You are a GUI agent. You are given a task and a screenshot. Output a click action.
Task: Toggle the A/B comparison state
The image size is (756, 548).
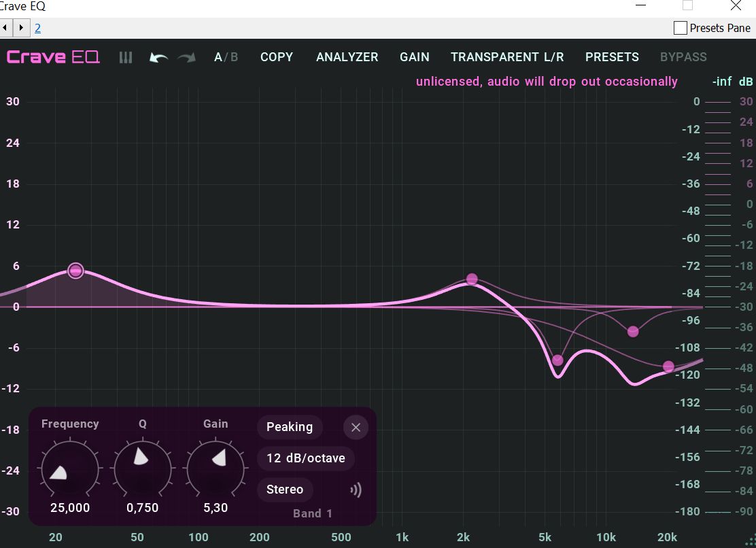pyautogui.click(x=226, y=57)
